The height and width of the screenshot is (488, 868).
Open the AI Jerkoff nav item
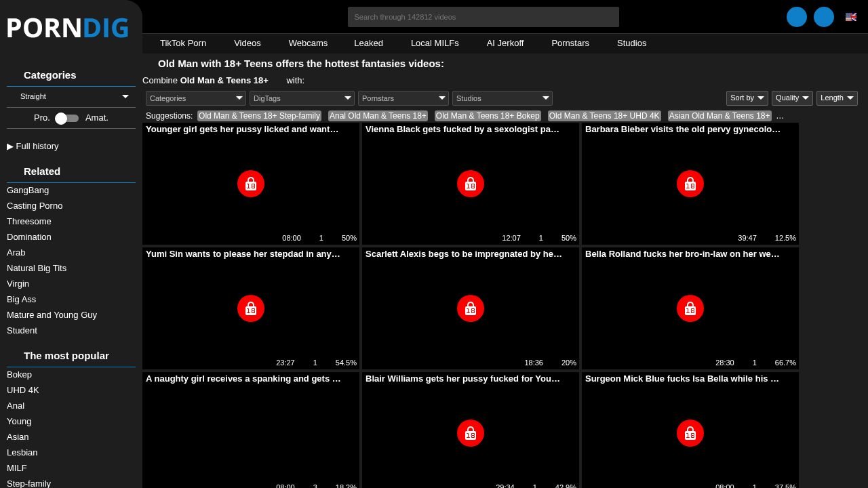[x=505, y=43]
